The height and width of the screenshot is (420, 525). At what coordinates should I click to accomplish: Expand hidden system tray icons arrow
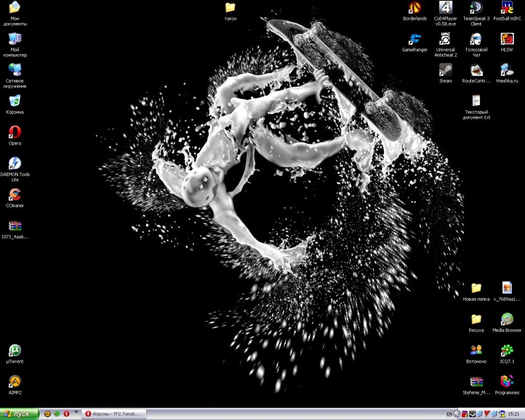tap(457, 414)
